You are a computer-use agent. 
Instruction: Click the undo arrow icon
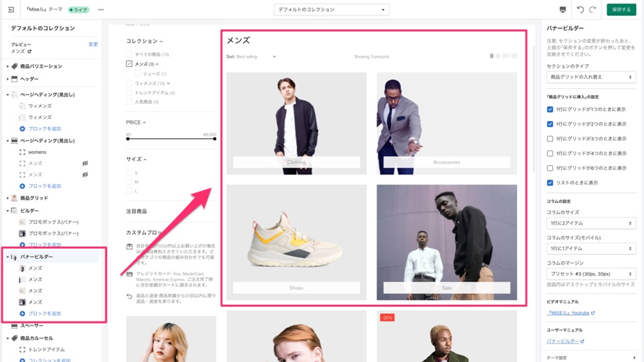click(x=580, y=10)
